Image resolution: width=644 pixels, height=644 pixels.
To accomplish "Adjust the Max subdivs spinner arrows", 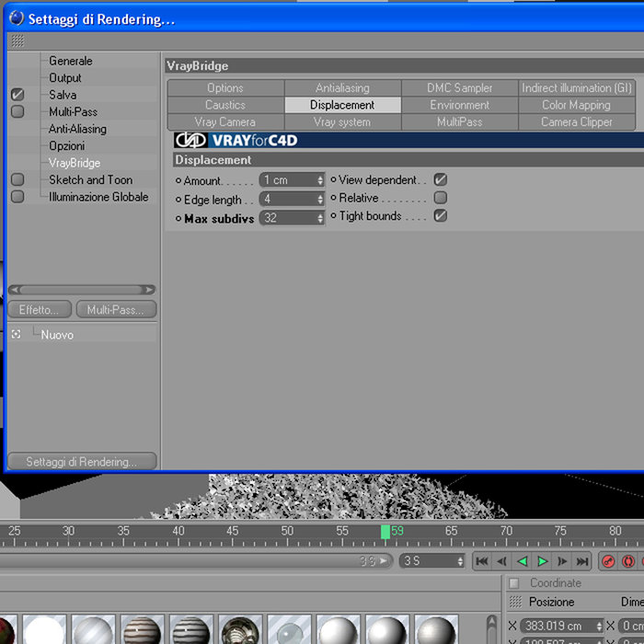I will (320, 218).
